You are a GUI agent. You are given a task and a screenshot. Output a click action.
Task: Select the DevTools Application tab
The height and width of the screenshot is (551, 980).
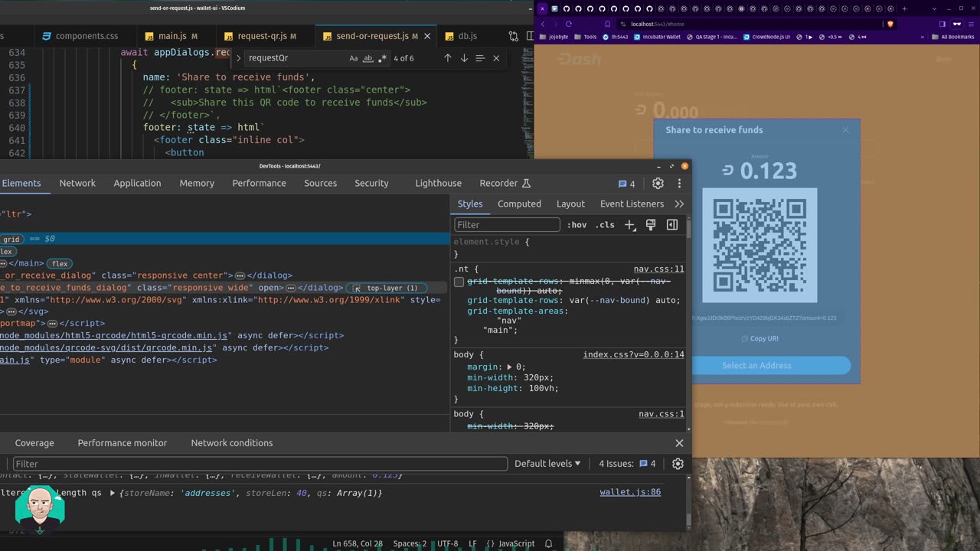coord(137,183)
